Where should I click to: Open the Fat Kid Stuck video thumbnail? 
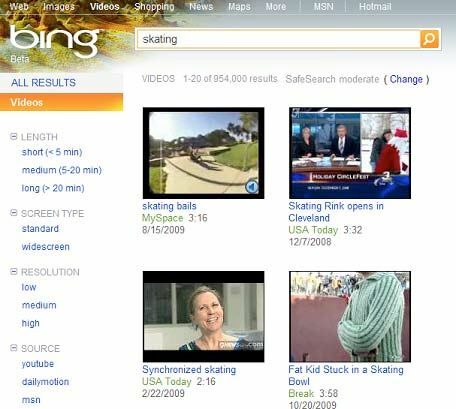(x=350, y=317)
